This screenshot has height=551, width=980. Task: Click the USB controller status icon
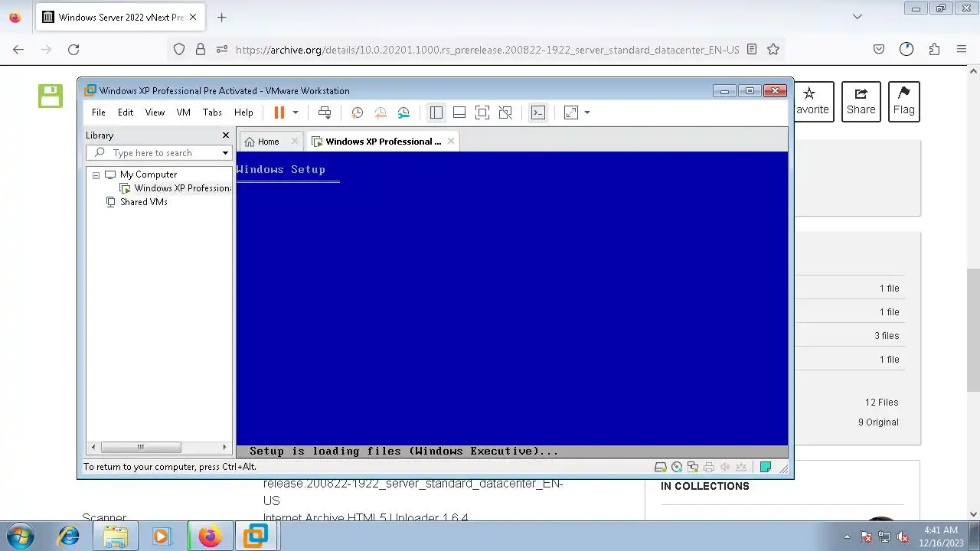(x=741, y=467)
